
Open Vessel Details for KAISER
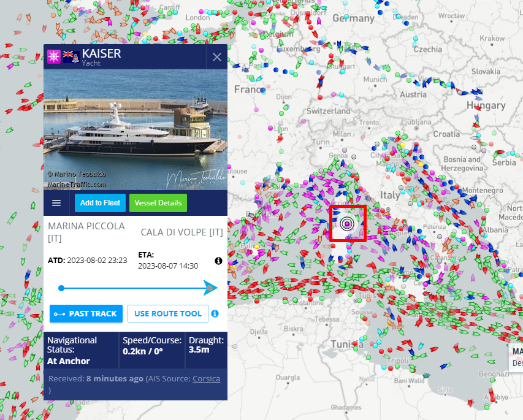point(158,203)
